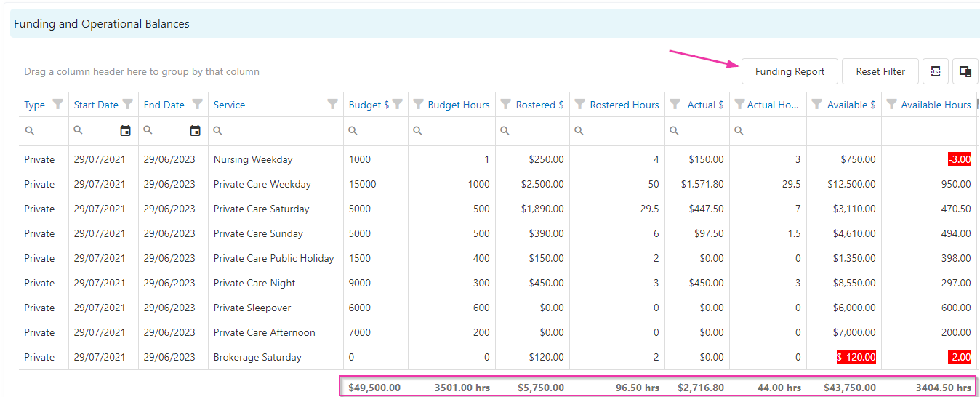Open the Funding Report
Image resolution: width=980 pixels, height=397 pixels.
point(790,71)
